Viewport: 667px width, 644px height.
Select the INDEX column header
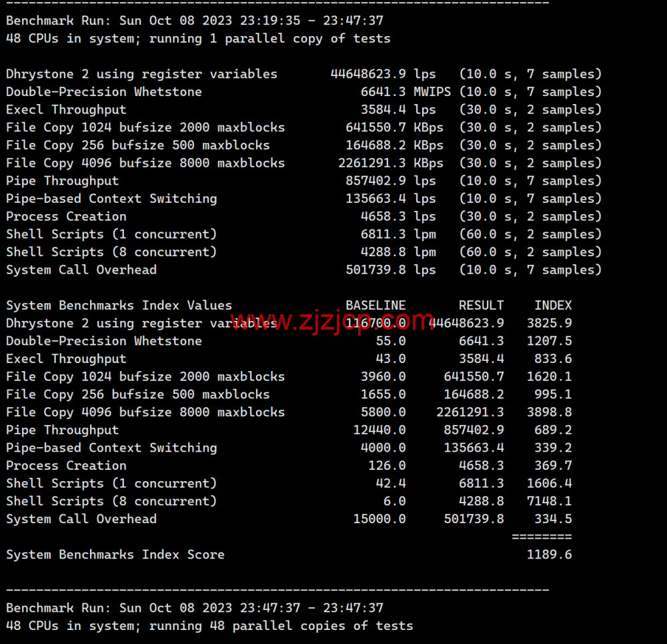point(554,305)
